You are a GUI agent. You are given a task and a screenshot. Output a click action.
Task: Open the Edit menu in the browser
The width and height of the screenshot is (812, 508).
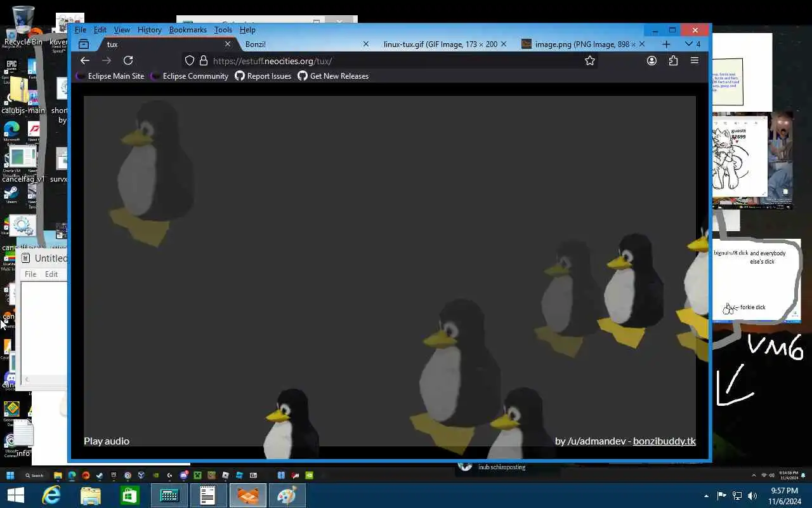click(100, 30)
